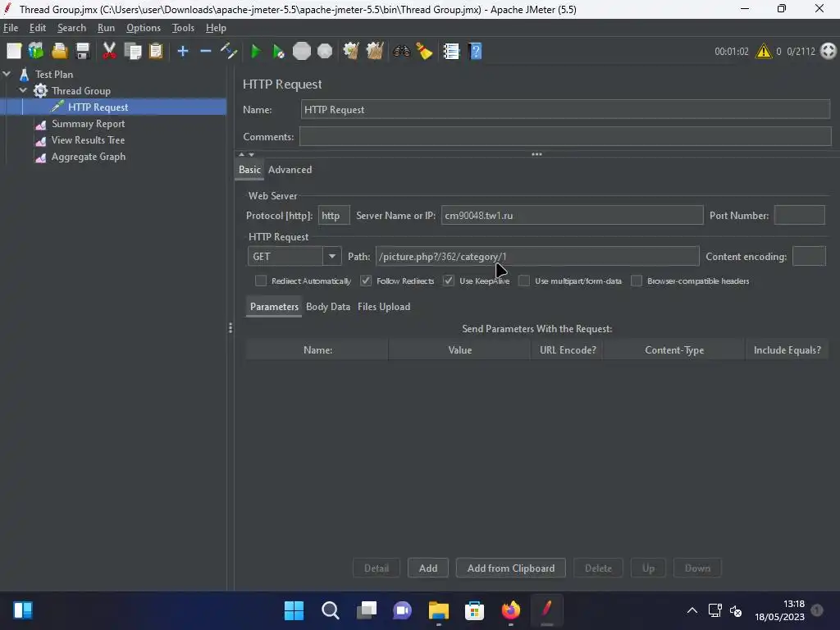Select HTTP Request tree item
Screen dimensions: 840x630
(98, 107)
